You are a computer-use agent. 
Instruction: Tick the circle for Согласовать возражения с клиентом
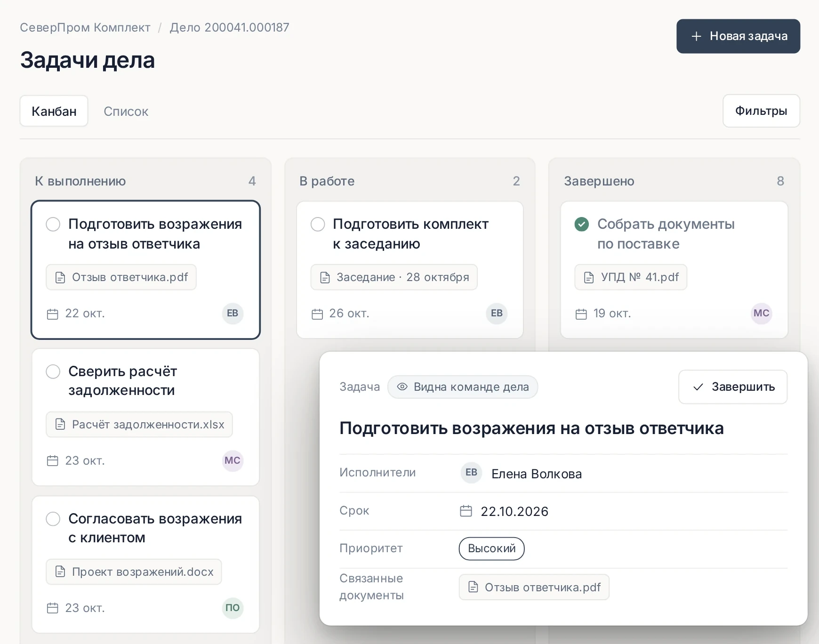point(53,519)
